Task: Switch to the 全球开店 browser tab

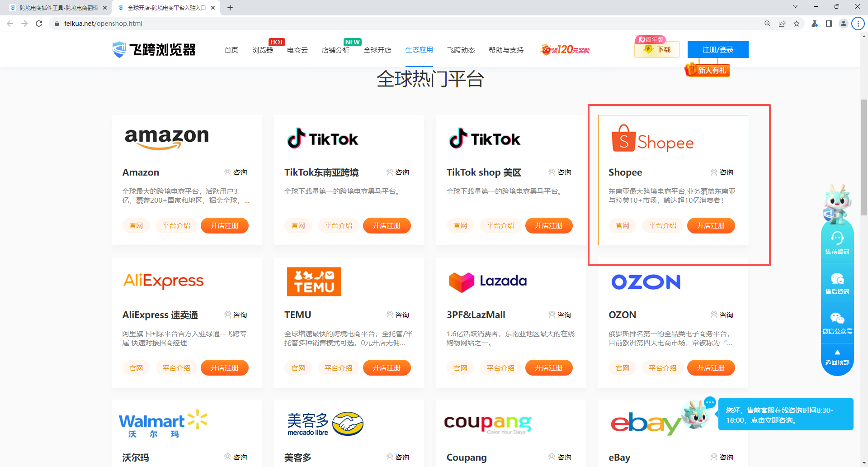Action: (x=166, y=8)
